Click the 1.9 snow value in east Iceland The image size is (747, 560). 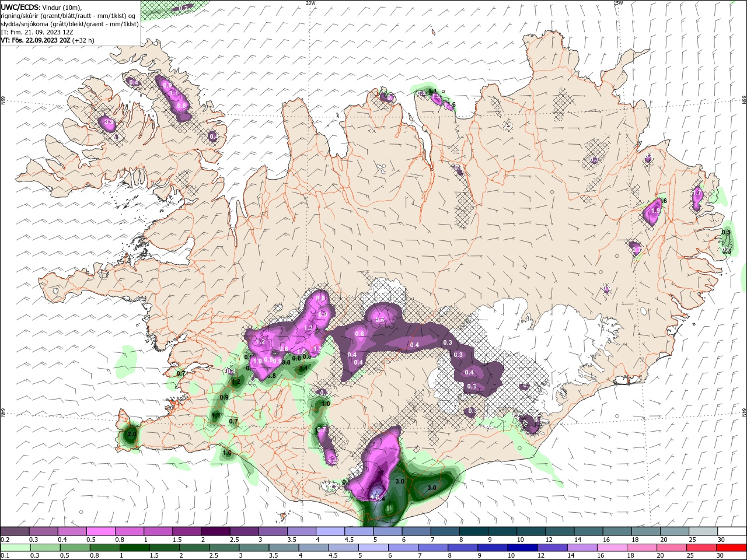[x=655, y=211]
